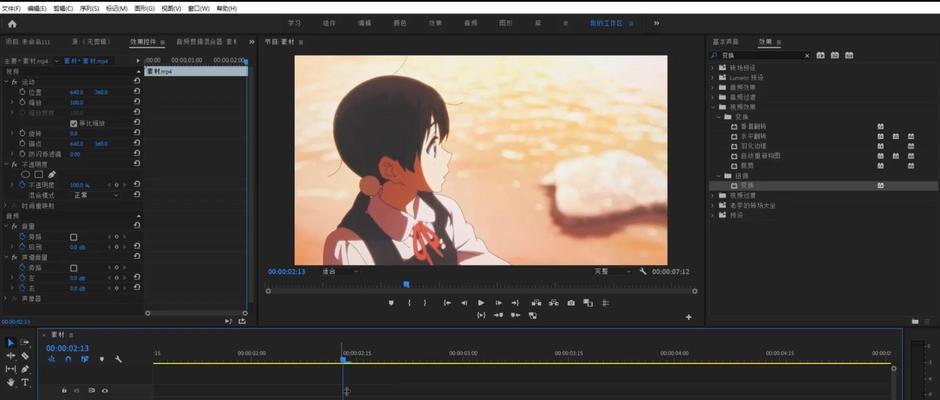Expand the 音频效果 folder
The image size is (940, 400).
pos(713,87)
